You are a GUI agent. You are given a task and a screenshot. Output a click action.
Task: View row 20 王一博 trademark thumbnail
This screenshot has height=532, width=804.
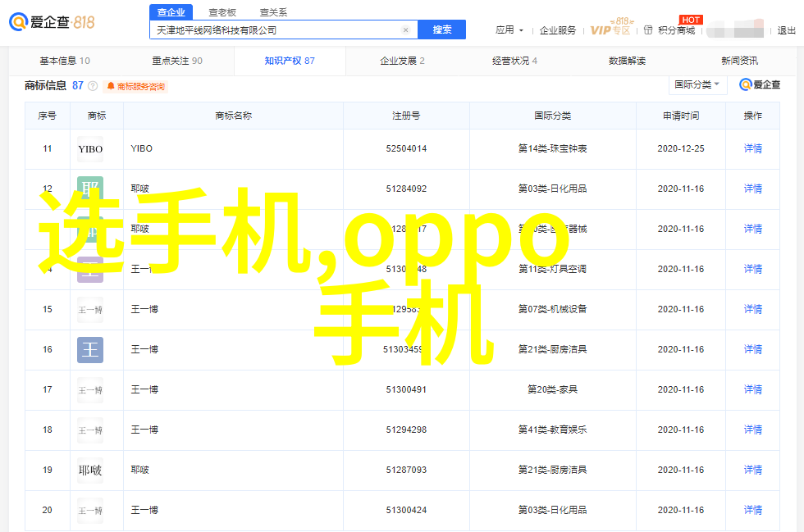[90, 511]
